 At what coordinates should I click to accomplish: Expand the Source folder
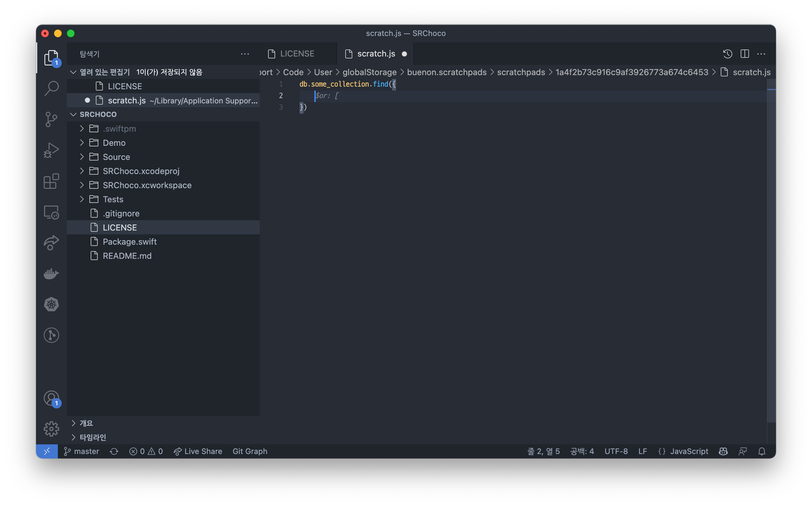click(x=116, y=157)
